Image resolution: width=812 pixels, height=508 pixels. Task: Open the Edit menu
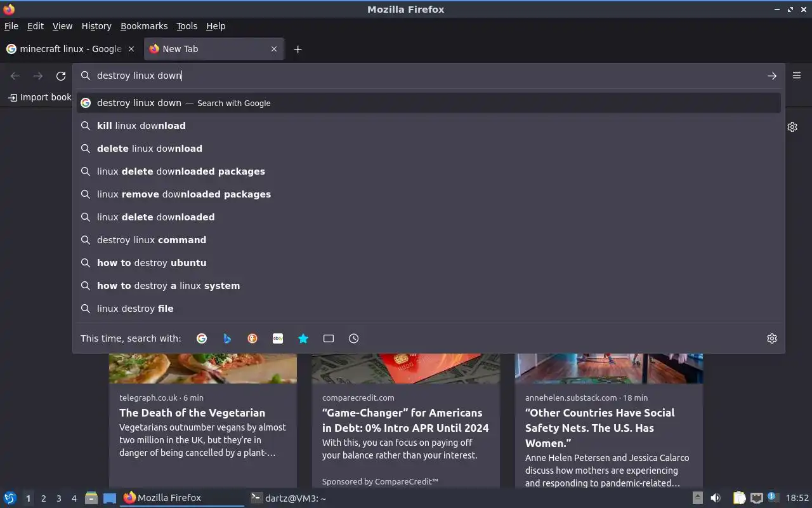pos(36,26)
